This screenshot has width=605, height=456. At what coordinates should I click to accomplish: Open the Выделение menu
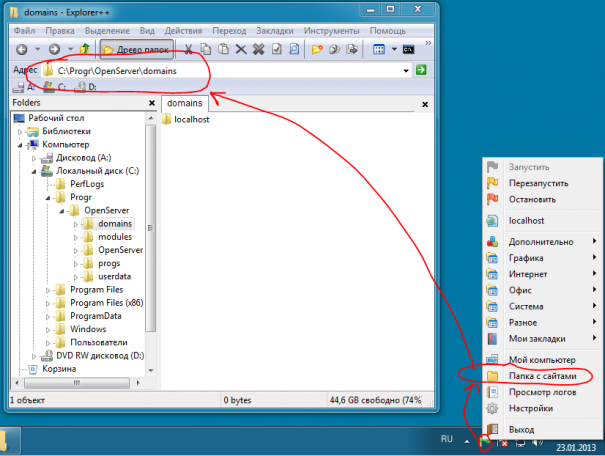coord(107,31)
